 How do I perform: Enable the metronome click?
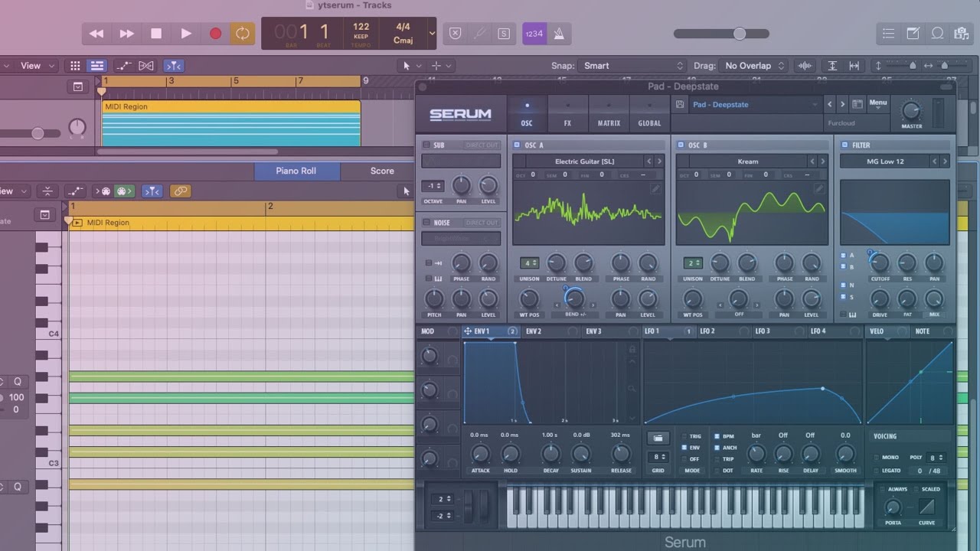559,34
